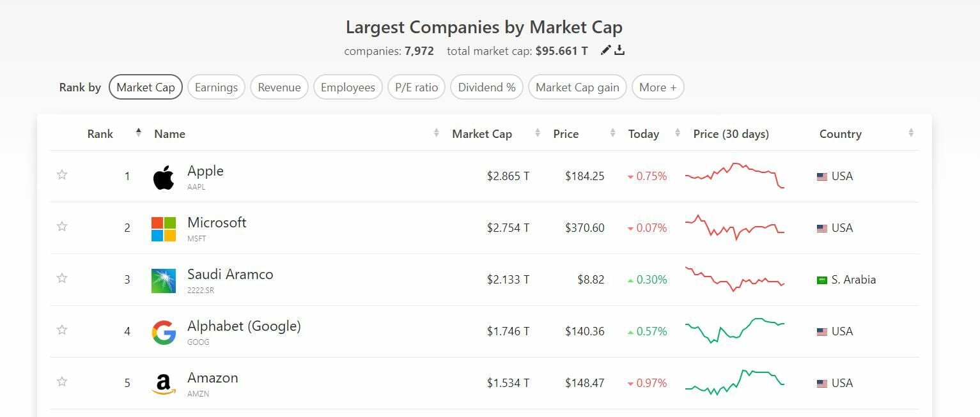This screenshot has width=980, height=417.
Task: Toggle favorite star for Microsoft
Action: pos(62,227)
